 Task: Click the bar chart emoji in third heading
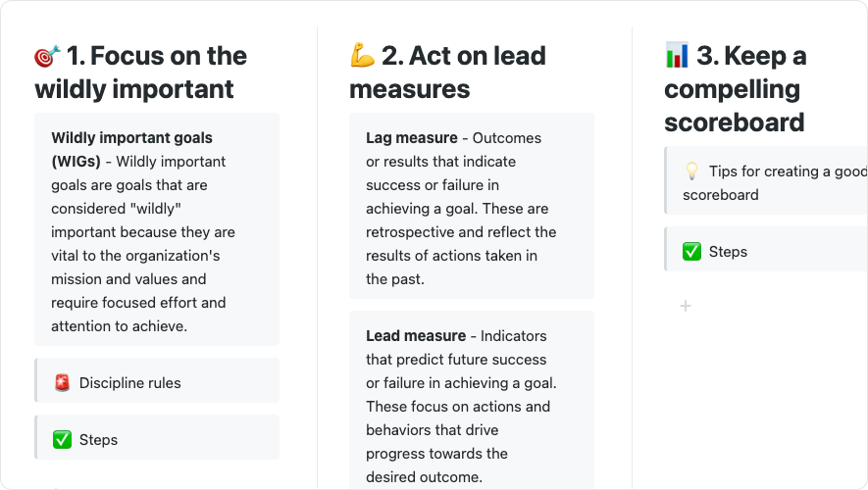pyautogui.click(x=677, y=57)
